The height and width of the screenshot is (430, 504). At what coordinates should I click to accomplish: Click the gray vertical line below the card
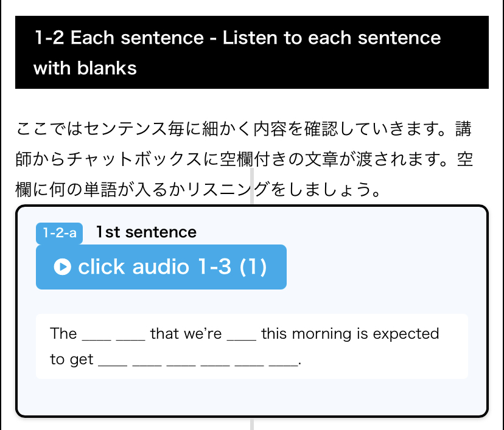252,424
